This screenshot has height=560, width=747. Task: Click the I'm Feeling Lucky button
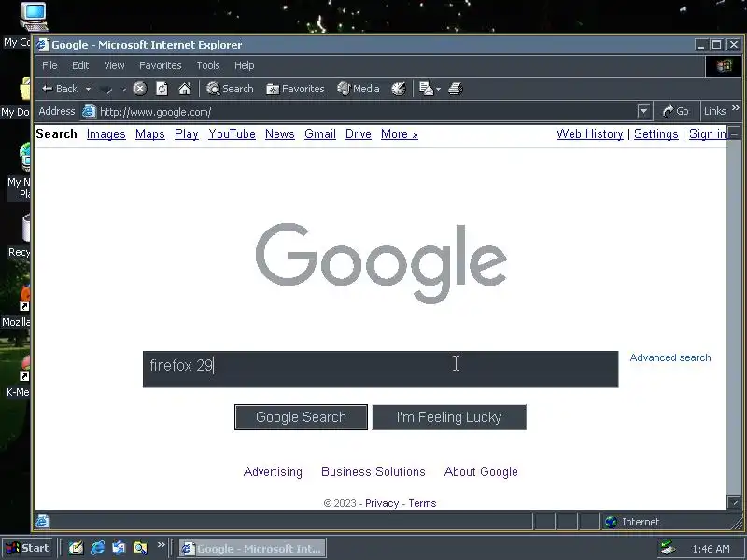point(449,417)
